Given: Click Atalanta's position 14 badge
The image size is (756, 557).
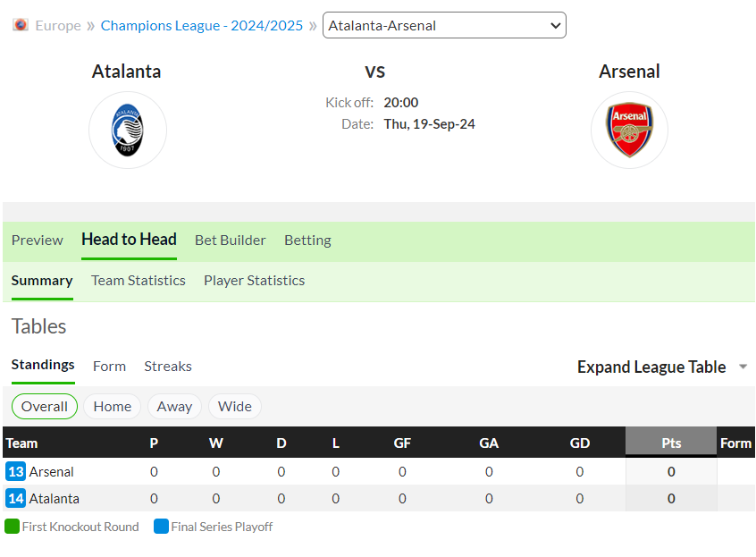Looking at the screenshot, I should [x=15, y=498].
